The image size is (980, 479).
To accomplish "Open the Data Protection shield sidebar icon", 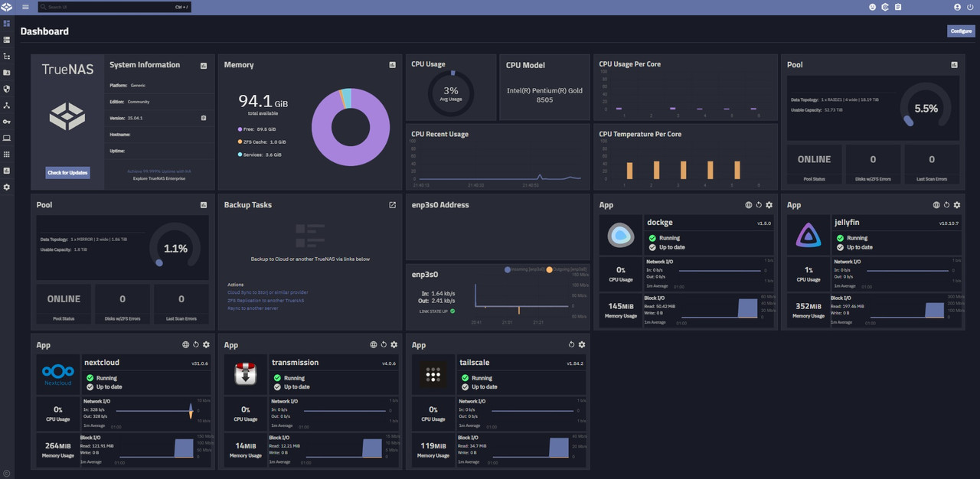I will pyautogui.click(x=7, y=89).
